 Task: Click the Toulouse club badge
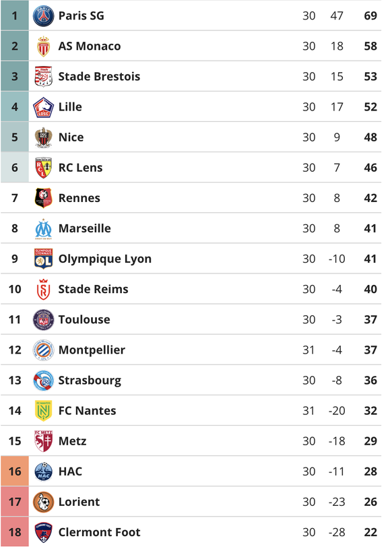tap(43, 320)
